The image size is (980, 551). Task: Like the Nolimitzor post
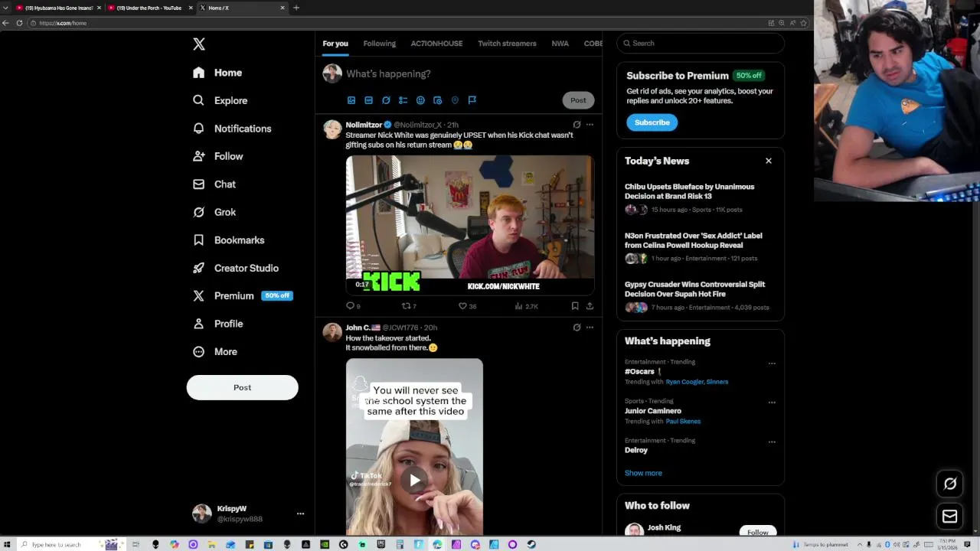tap(466, 306)
